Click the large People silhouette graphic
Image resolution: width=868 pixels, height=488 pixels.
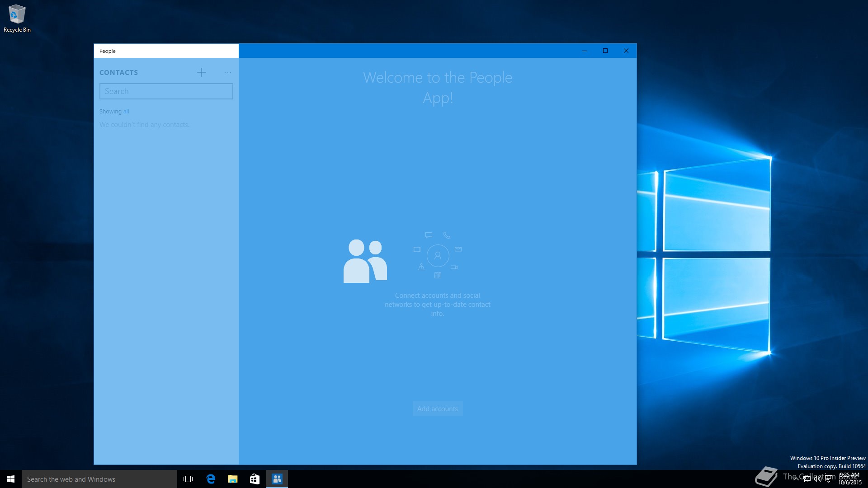point(365,261)
